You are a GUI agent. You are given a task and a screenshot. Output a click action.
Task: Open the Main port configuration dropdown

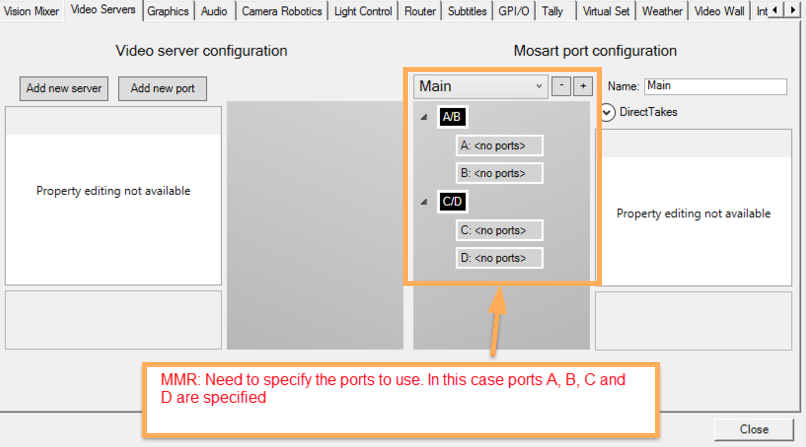pyautogui.click(x=480, y=87)
